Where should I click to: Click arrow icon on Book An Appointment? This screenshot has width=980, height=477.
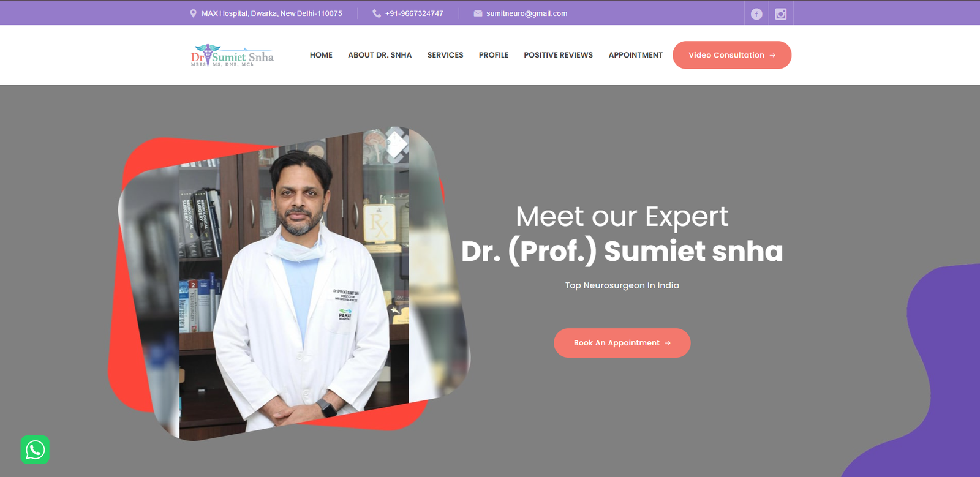point(668,343)
